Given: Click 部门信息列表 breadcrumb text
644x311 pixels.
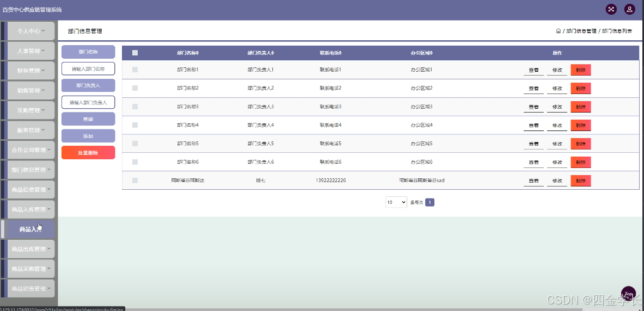Looking at the screenshot, I should tap(617, 31).
